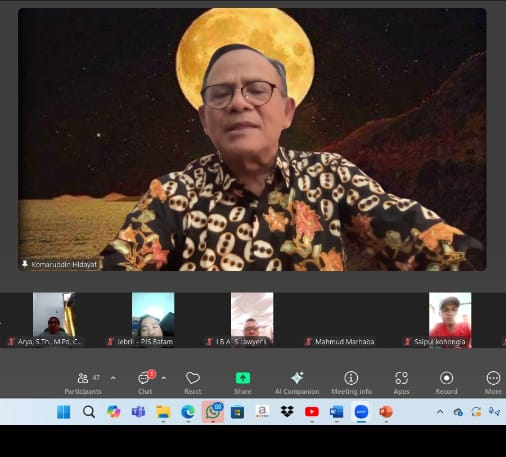Select the main speaker video
506x457 pixels.
click(252, 139)
